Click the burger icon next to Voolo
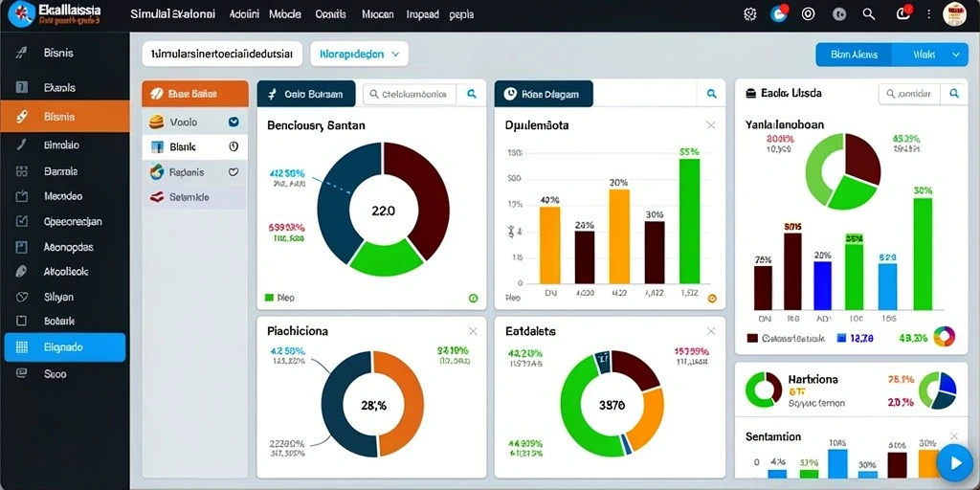980x490 pixels. 156,122
